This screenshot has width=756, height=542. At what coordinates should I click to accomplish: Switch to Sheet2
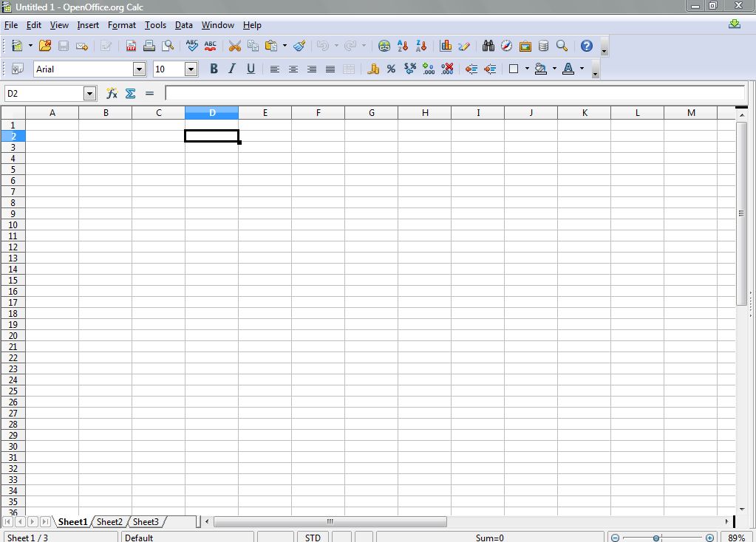[x=109, y=522]
